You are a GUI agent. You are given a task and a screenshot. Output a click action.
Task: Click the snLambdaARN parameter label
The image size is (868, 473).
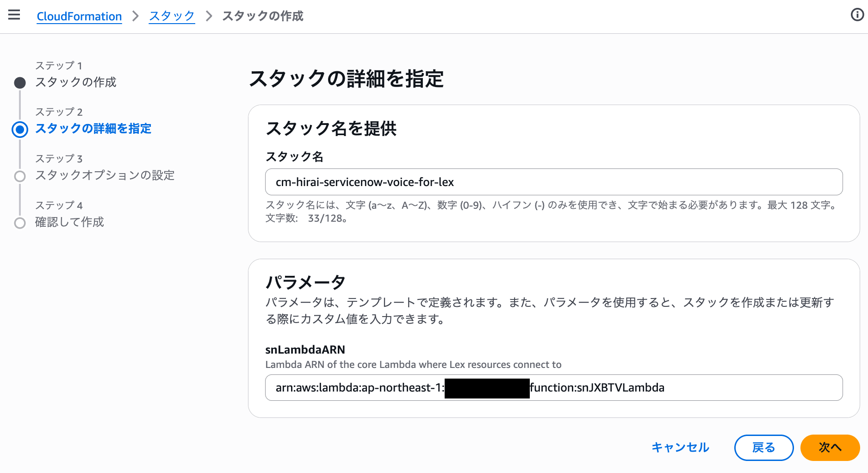[305, 349]
